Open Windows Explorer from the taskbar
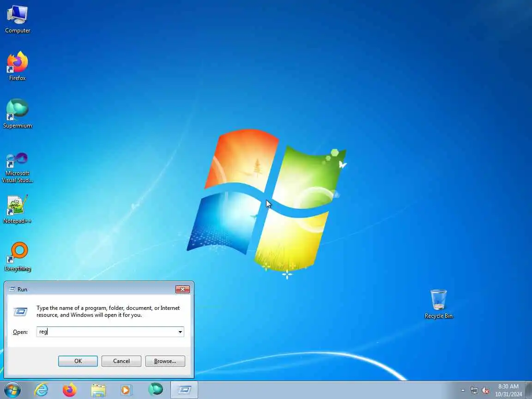 [98, 390]
